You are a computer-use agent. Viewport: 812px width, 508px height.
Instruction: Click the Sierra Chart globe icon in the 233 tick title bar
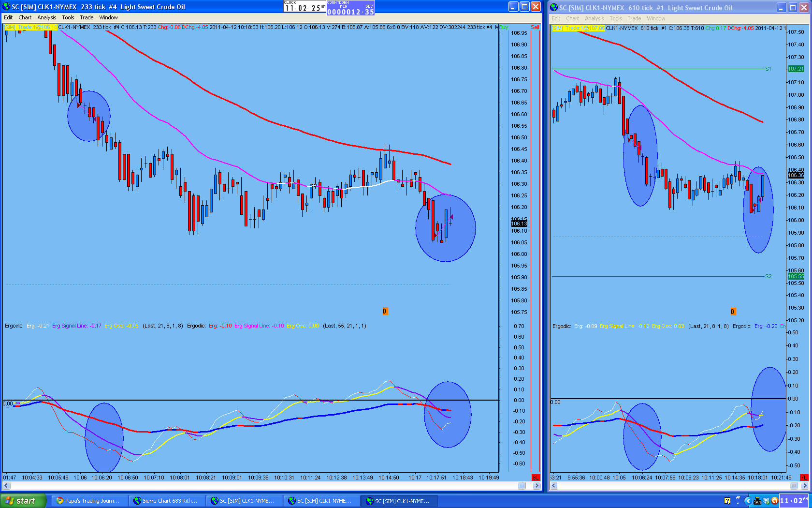[x=6, y=7]
